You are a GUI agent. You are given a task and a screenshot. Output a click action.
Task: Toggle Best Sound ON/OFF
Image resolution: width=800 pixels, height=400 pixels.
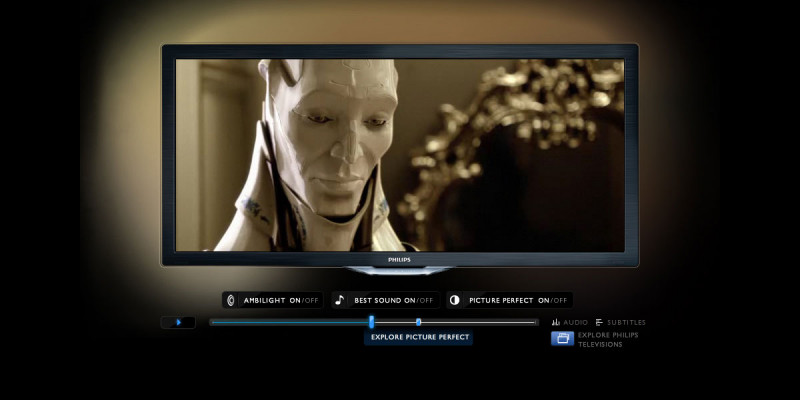[x=385, y=300]
